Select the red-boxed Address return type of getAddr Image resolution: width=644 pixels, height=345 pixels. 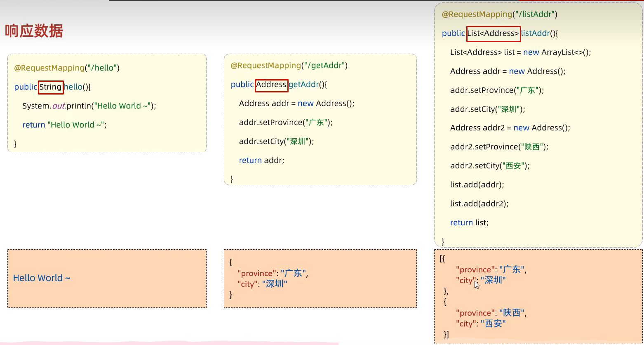pos(271,85)
